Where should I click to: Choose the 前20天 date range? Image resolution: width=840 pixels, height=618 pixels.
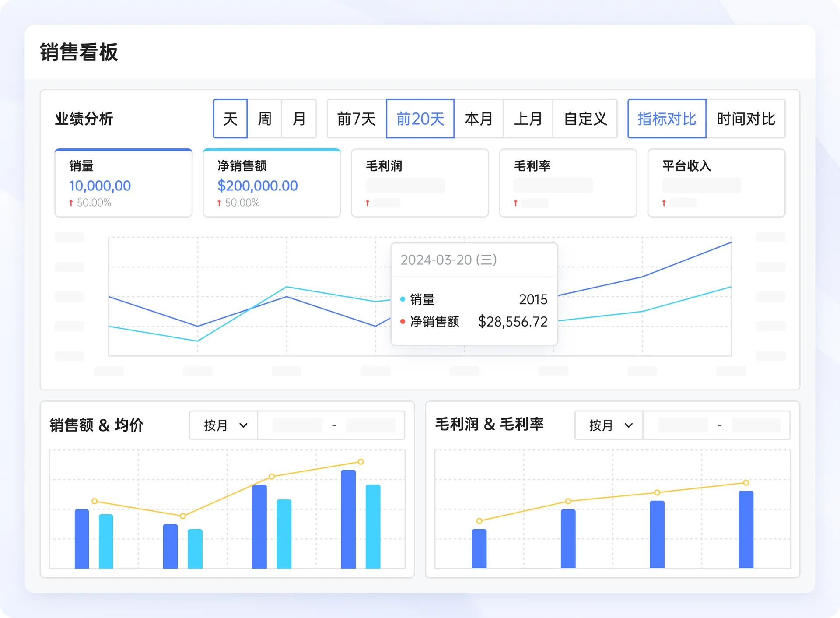(420, 119)
